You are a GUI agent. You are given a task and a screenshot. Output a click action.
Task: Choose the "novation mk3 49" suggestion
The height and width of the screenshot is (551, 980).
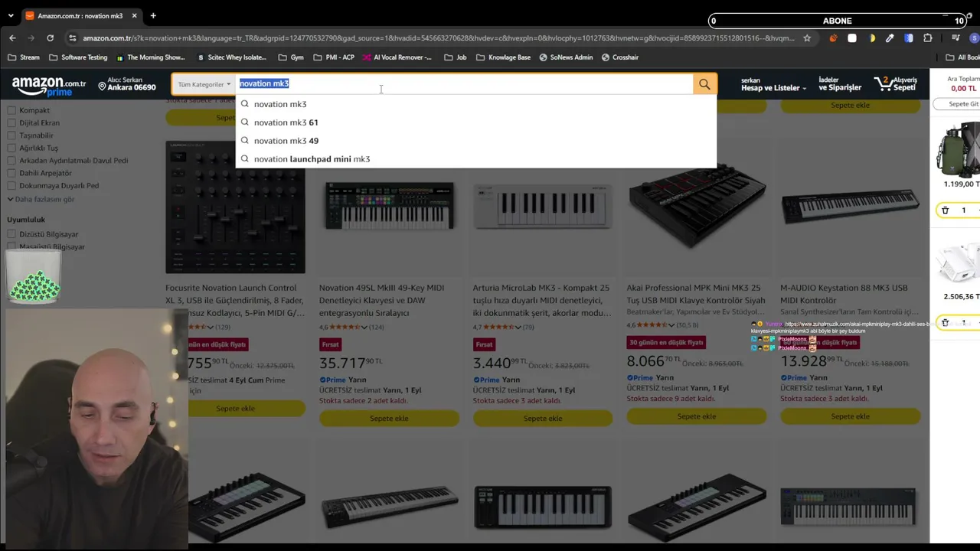[476, 141]
